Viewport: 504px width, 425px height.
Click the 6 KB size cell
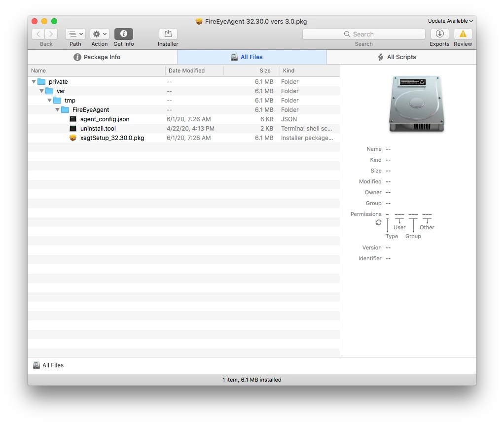pos(267,119)
